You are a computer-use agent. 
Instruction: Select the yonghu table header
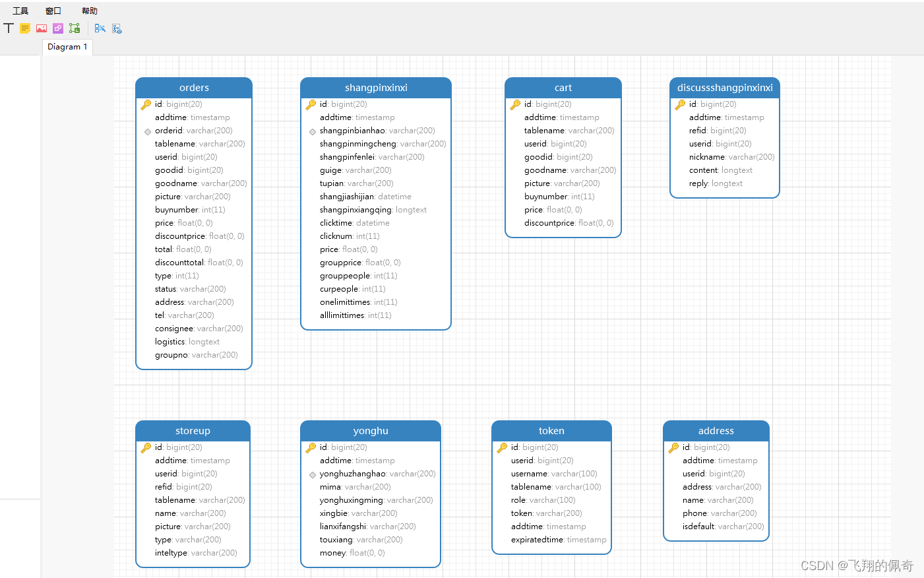(371, 431)
